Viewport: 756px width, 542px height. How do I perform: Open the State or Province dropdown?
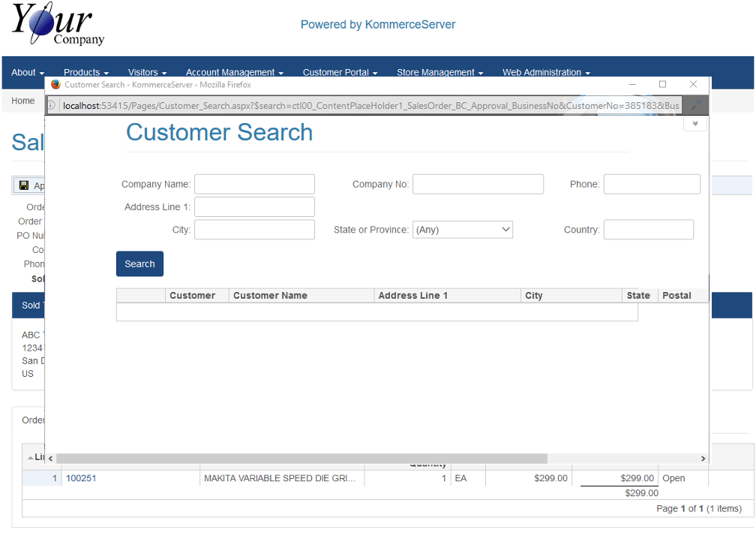click(x=462, y=230)
